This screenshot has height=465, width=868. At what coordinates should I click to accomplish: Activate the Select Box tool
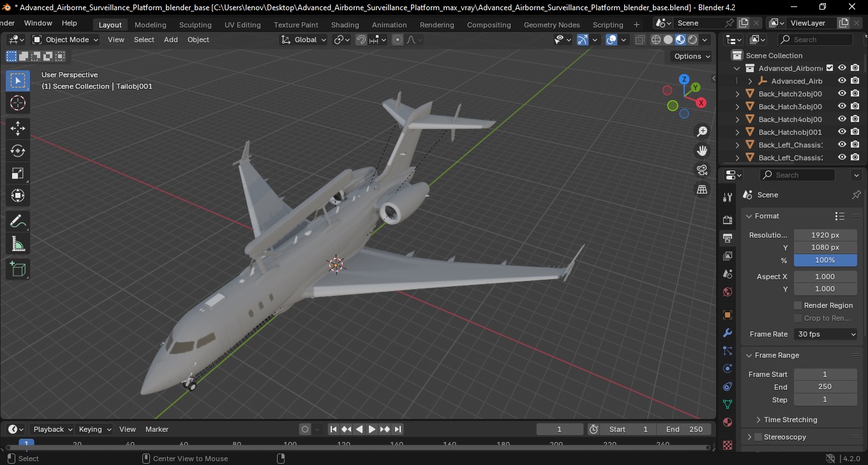click(x=18, y=80)
